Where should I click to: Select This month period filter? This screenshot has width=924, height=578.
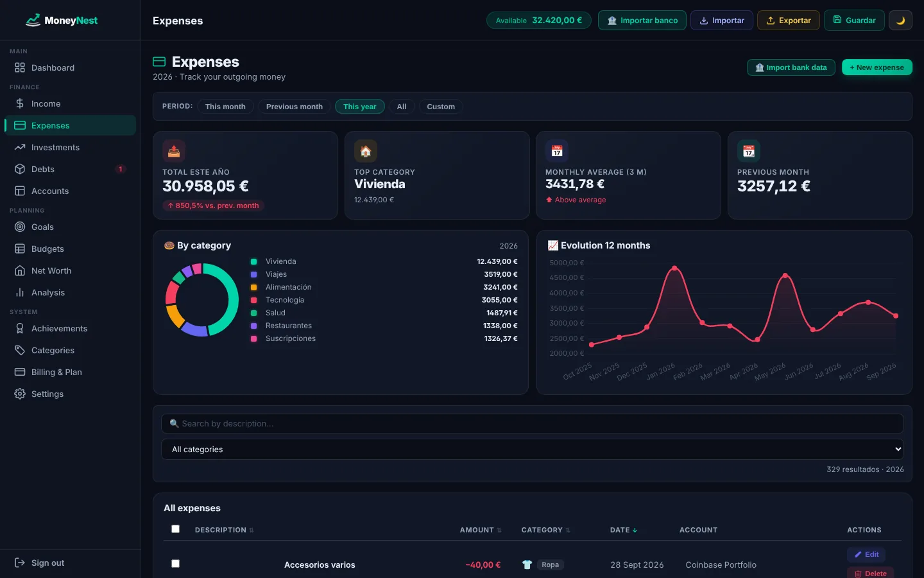coord(225,107)
